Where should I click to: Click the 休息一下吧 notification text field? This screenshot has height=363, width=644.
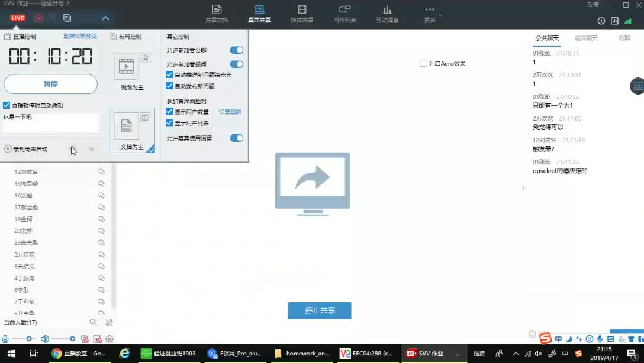coord(50,122)
